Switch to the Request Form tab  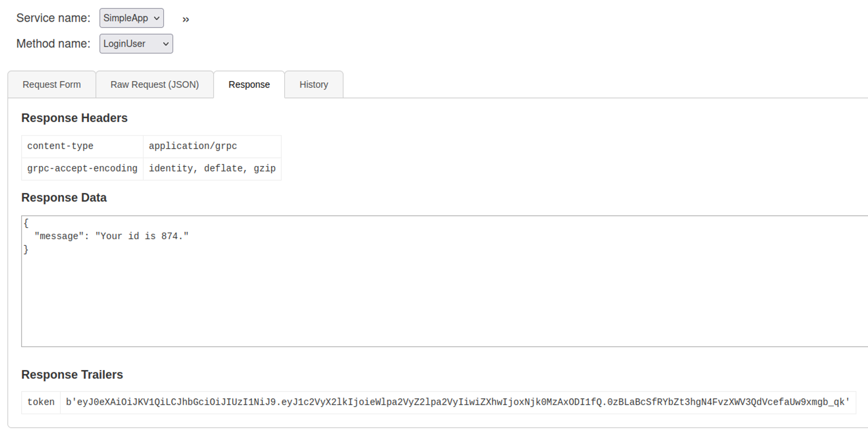click(52, 85)
